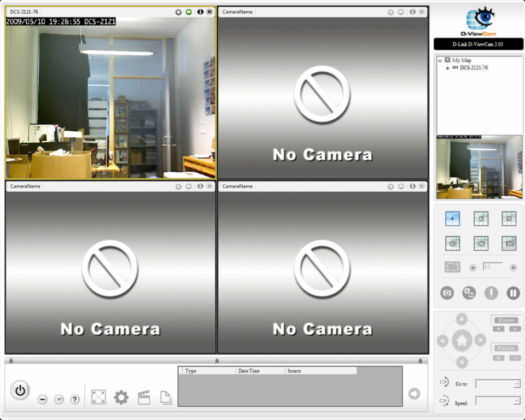Click the Focus minus button

pyautogui.click(x=515, y=358)
